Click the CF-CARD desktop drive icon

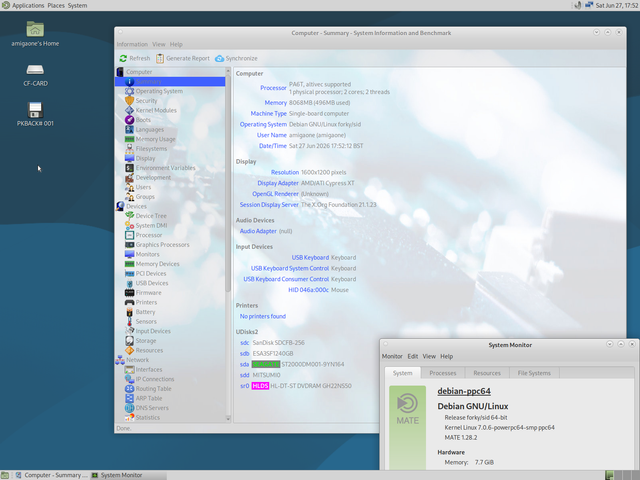click(x=35, y=70)
